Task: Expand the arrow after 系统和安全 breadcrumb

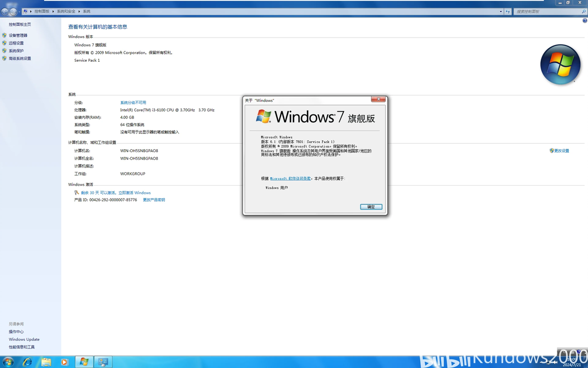Action: pos(79,11)
